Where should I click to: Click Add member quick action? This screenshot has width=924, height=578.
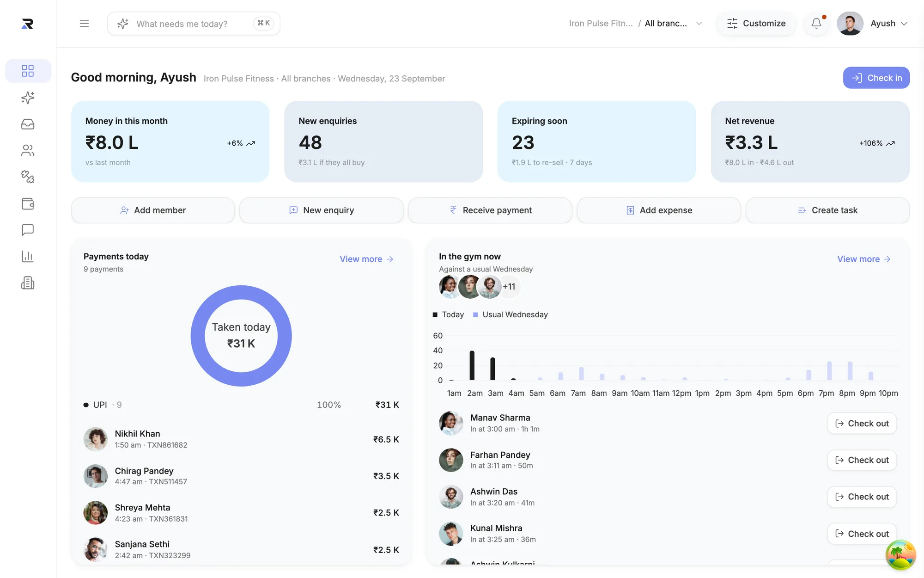pos(153,210)
